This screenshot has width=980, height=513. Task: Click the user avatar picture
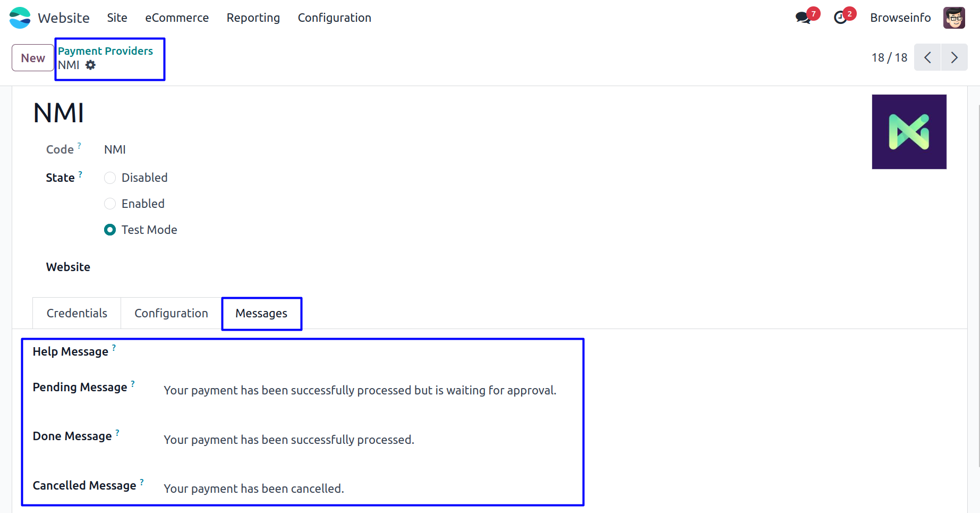(954, 18)
